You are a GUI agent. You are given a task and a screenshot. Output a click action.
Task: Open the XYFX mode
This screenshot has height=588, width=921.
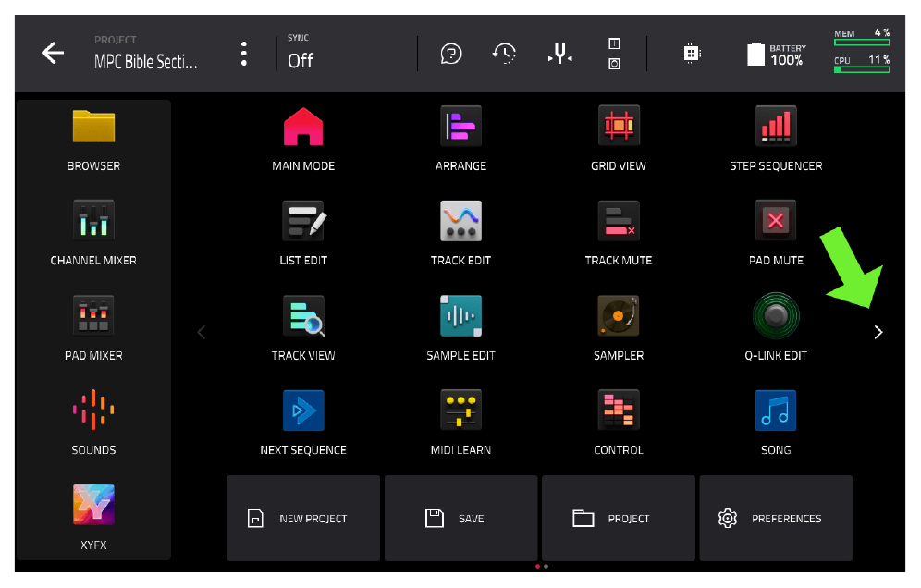tap(93, 505)
